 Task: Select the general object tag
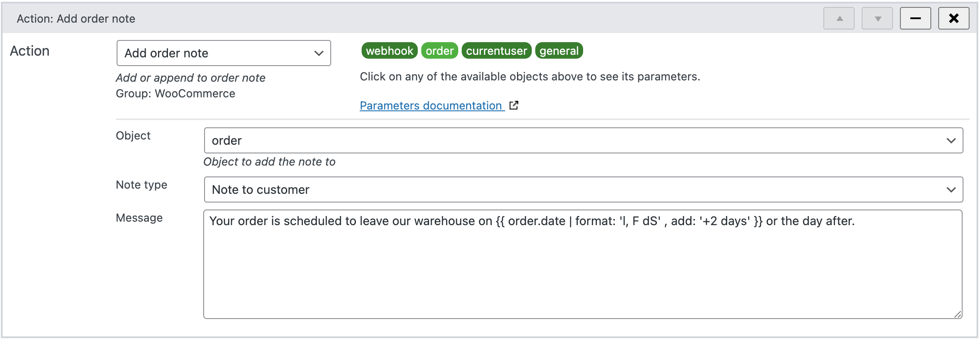pyautogui.click(x=560, y=50)
